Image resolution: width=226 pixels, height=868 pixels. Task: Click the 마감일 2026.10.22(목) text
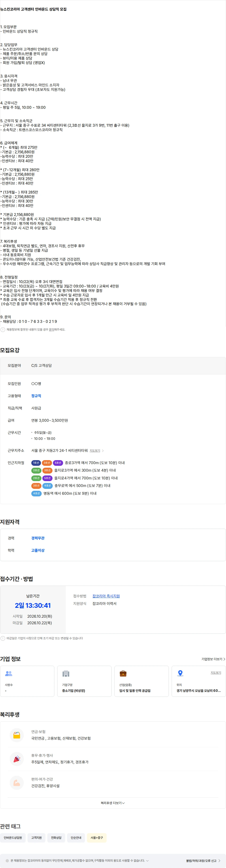pyautogui.click(x=40, y=623)
